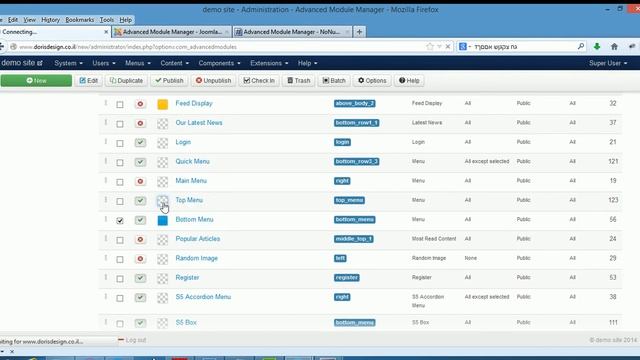Screen dimensions: 640x360
Task: Open Firefox Bookmarks menu
Action: 80,20
